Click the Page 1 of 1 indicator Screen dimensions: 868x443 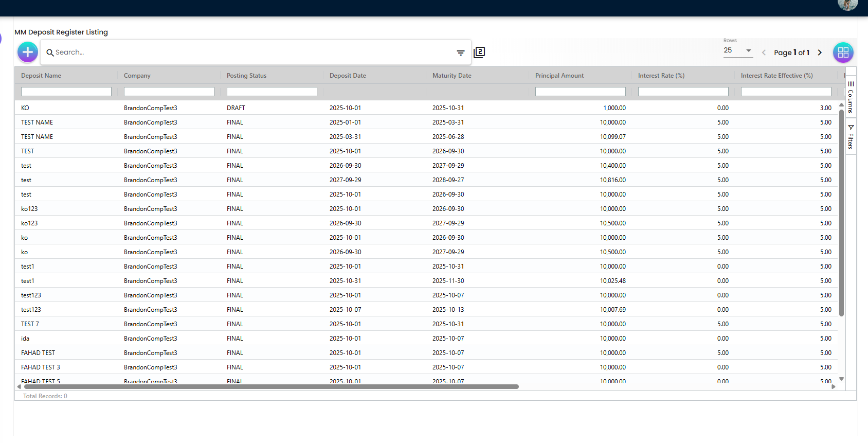pos(792,52)
